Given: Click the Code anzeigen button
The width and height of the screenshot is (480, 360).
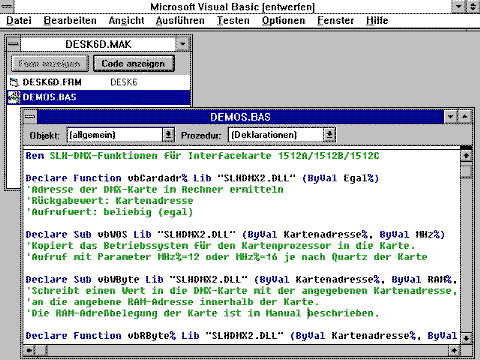Looking at the screenshot, I should point(133,63).
